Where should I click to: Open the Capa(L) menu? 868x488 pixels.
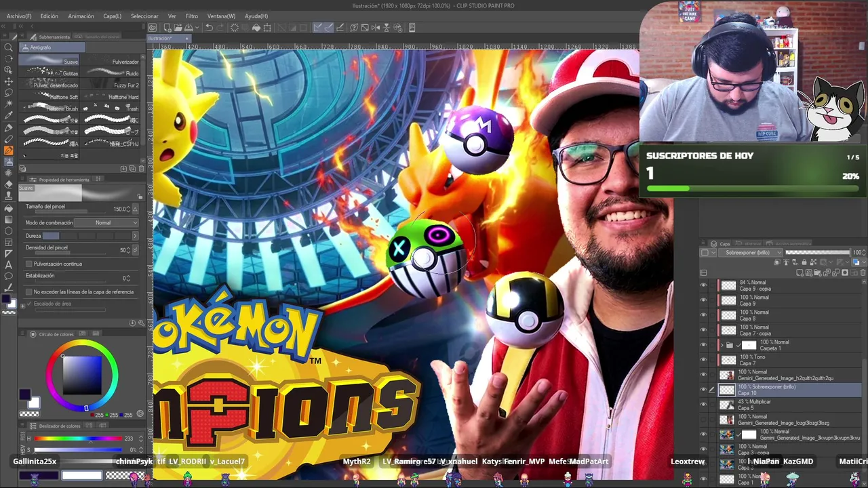(113, 16)
